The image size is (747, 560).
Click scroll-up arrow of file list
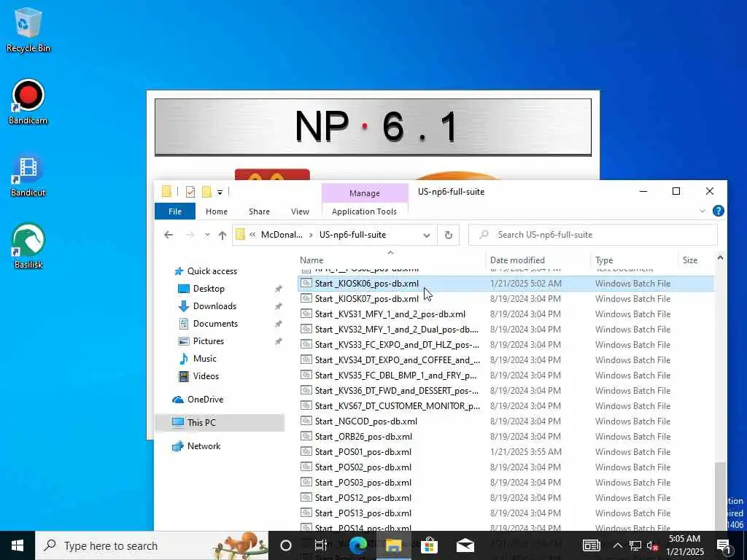[x=720, y=257]
